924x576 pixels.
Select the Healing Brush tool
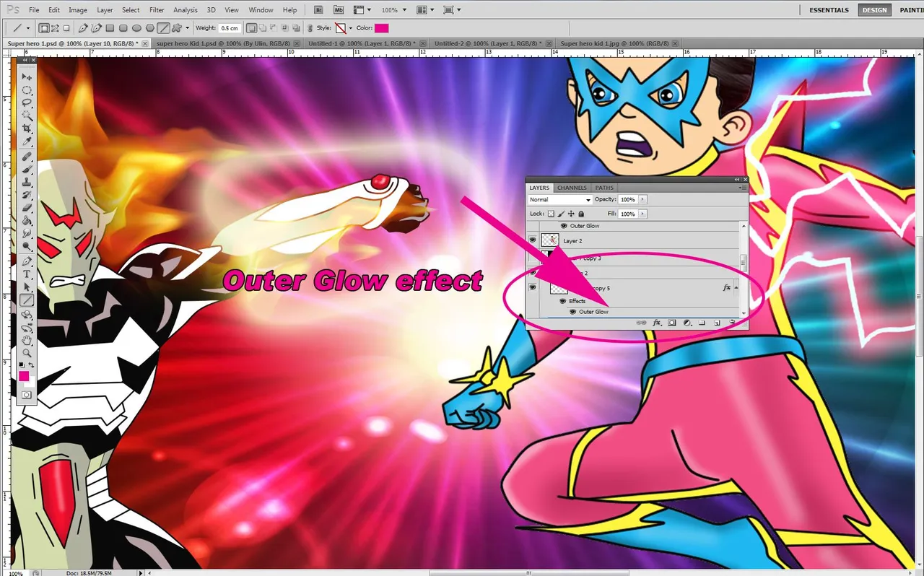tap(27, 157)
